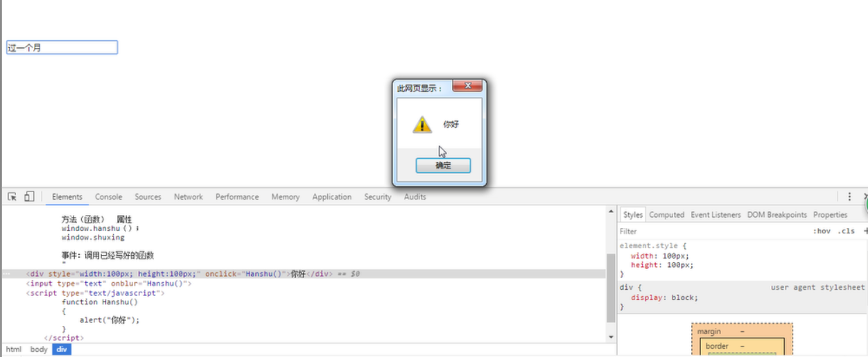868x357 pixels.
Task: Select div in the breadcrumb bar
Action: click(62, 349)
